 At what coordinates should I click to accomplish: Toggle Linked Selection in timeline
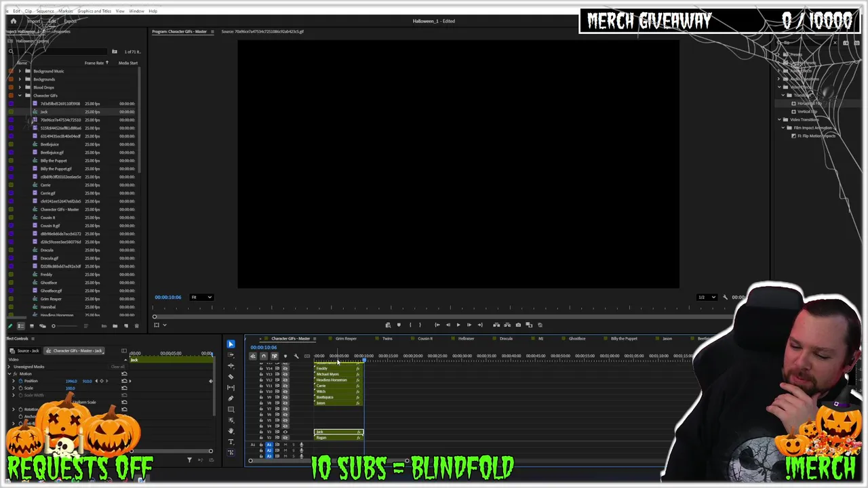coord(274,356)
